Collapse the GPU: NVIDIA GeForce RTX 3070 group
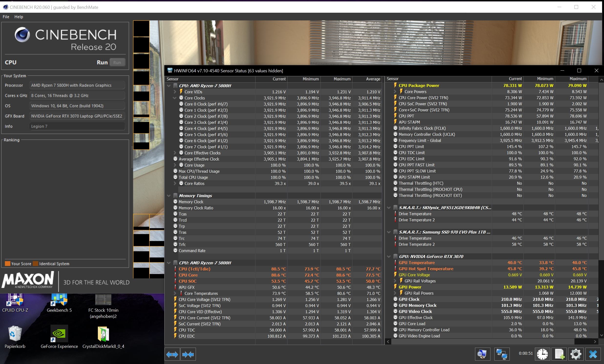604x364 pixels. (389, 257)
